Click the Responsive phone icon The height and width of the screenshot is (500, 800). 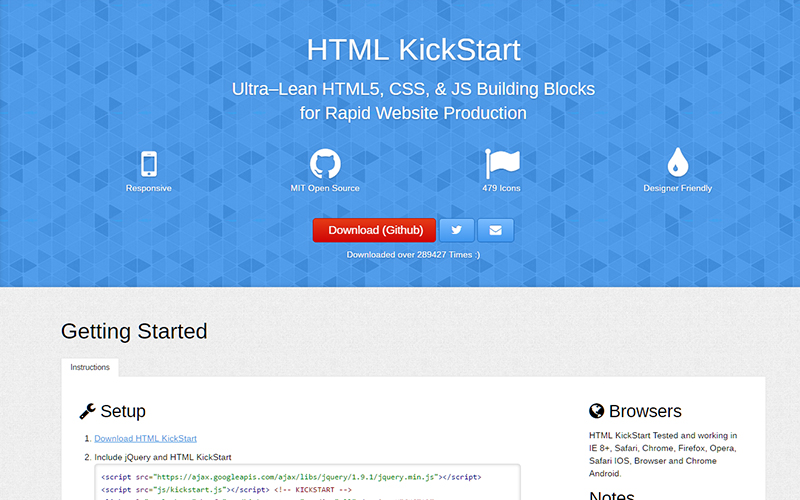click(148, 164)
